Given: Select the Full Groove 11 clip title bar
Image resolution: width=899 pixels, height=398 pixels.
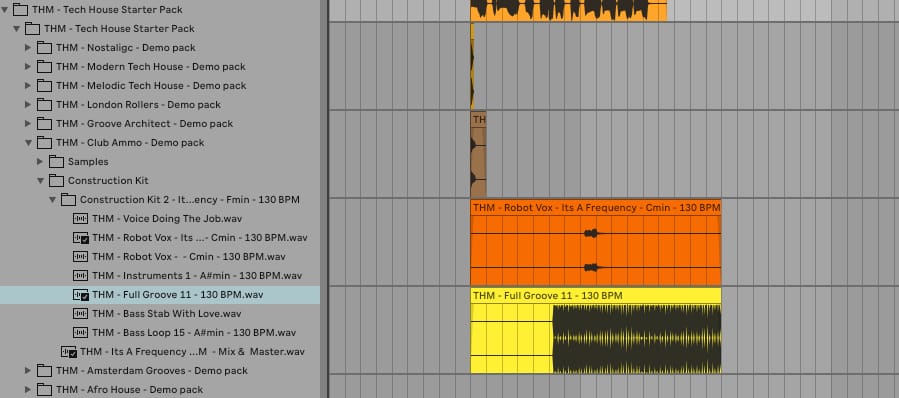Looking at the screenshot, I should pyautogui.click(x=596, y=296).
